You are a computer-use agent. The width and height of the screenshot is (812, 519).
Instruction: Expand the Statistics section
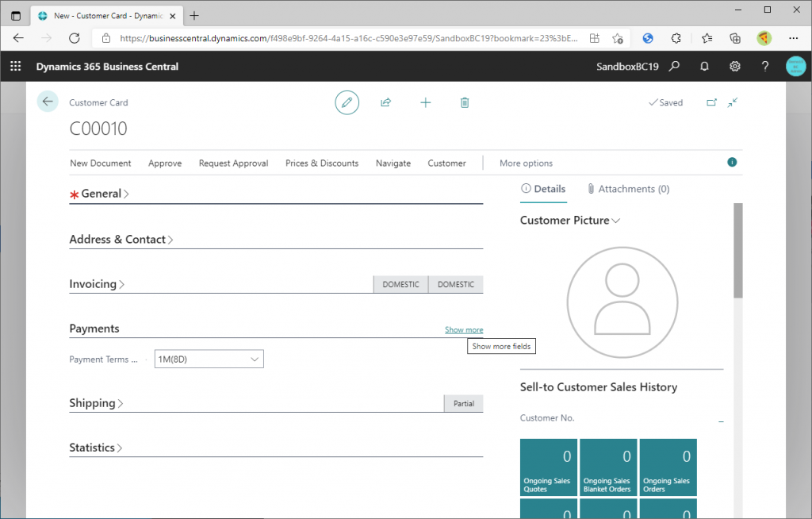(x=96, y=448)
